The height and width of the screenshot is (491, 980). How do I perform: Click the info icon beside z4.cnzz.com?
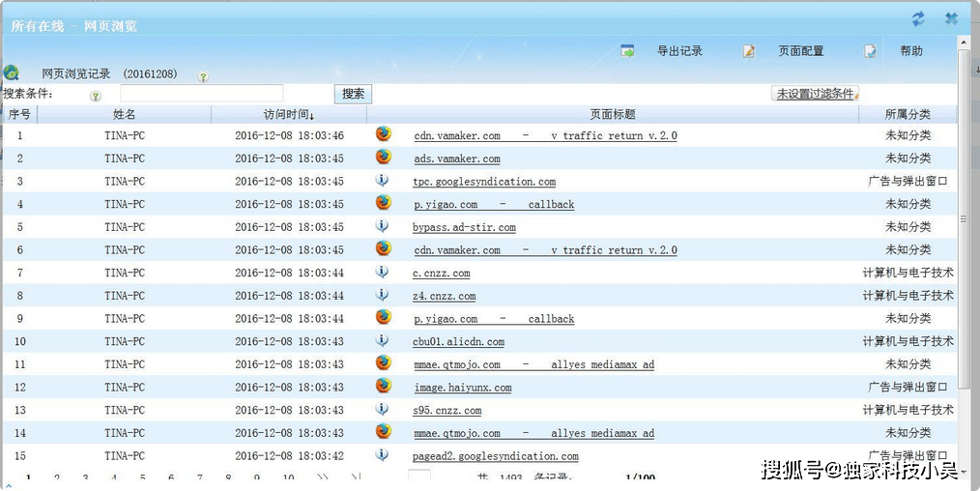[x=382, y=294]
